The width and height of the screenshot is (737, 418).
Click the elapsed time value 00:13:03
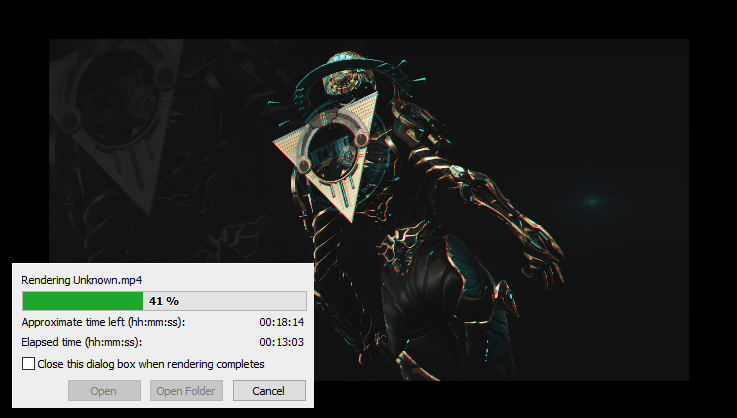coord(282,342)
